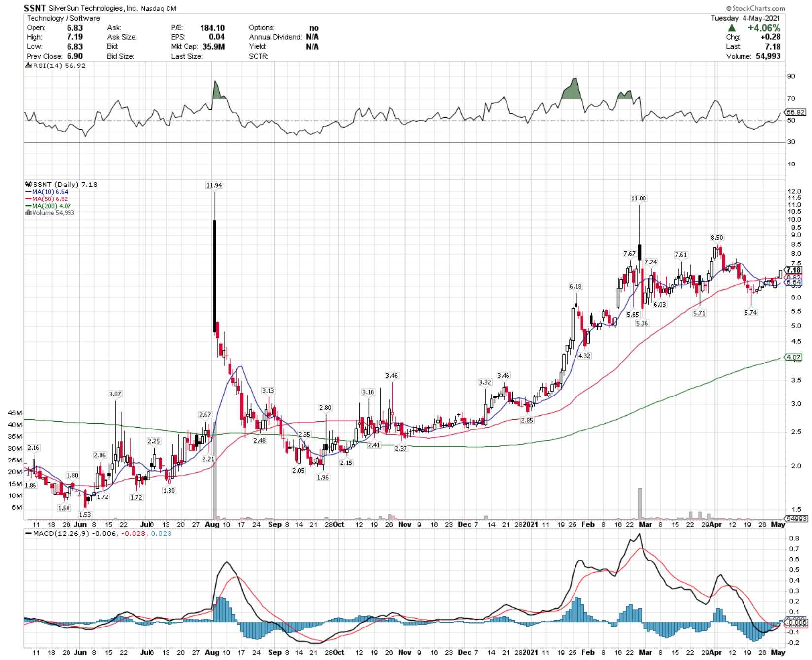Screen dimensions: 812x660
Task: Click the 11.94 peak price label
Action: (214, 185)
